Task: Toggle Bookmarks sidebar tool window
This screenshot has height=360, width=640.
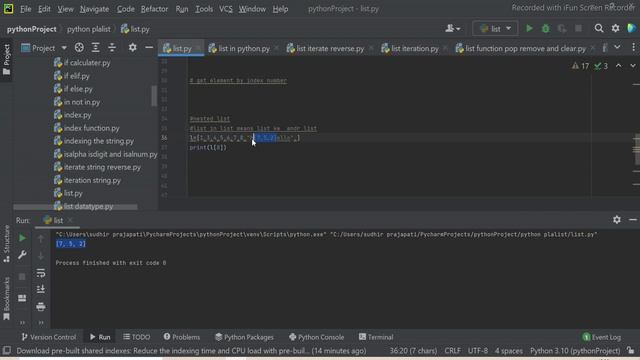Action: click(x=7, y=299)
